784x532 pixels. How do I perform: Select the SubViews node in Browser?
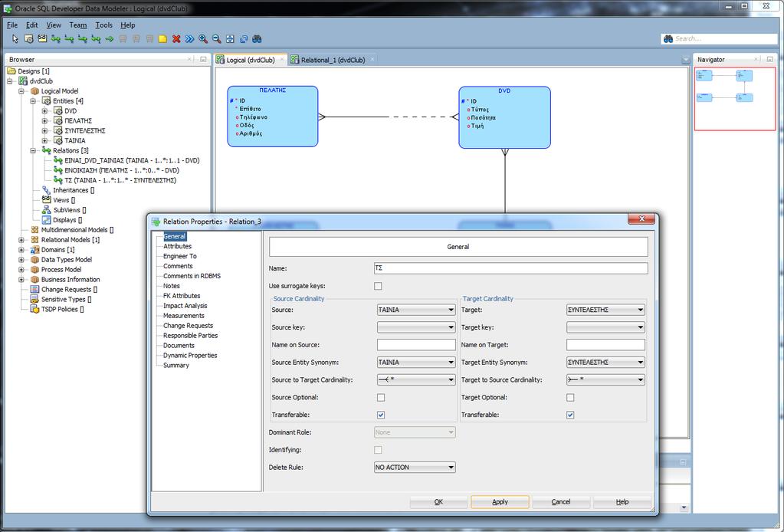point(70,210)
